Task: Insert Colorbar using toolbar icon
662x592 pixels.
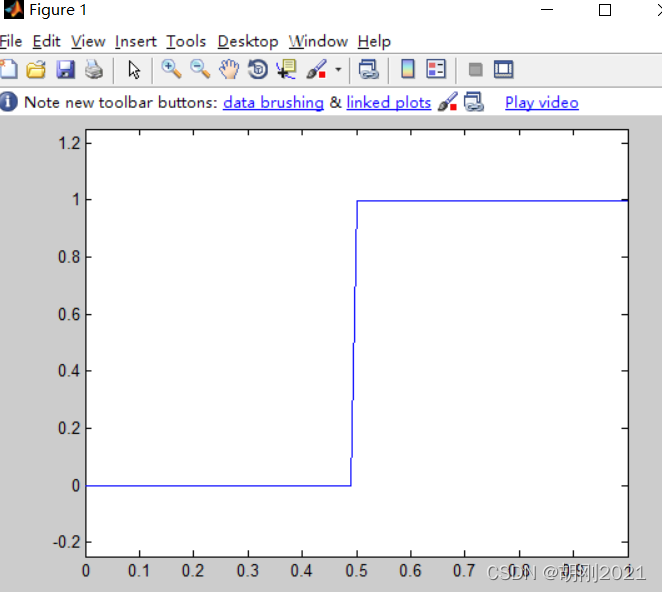Action: pos(407,69)
